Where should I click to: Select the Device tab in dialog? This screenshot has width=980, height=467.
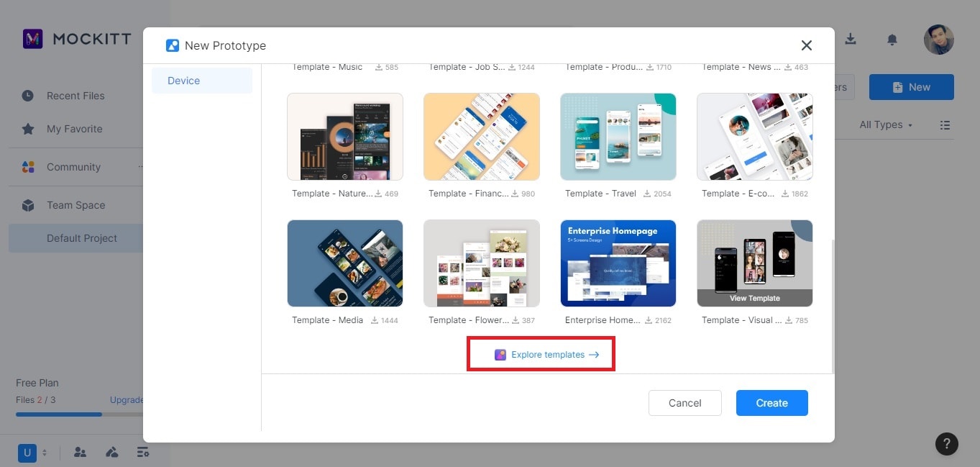(x=202, y=81)
